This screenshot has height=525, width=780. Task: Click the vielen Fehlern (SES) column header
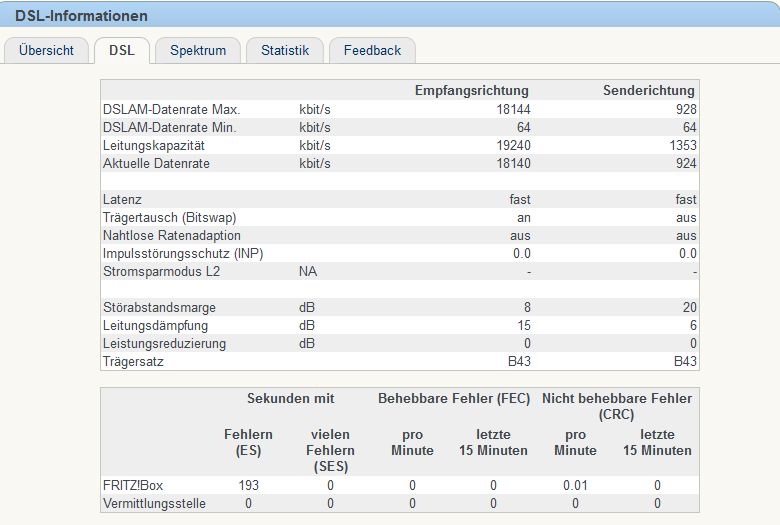[330, 450]
